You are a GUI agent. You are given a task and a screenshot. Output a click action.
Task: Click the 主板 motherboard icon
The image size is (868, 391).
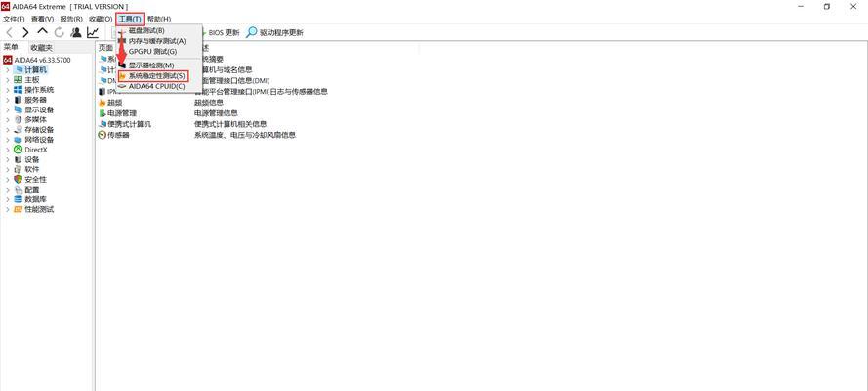click(x=19, y=80)
